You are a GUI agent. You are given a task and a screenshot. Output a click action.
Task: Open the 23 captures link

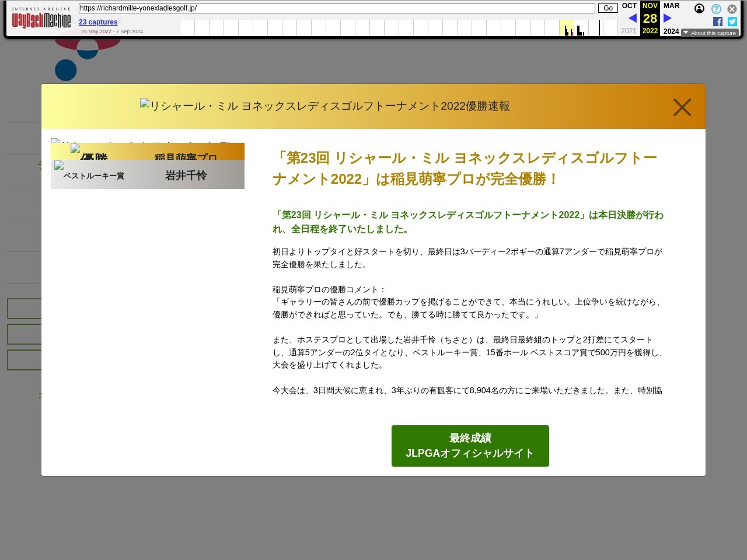(98, 22)
